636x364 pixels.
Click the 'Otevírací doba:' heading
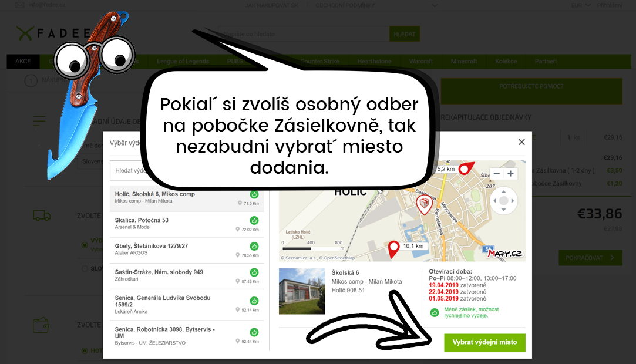450,272
